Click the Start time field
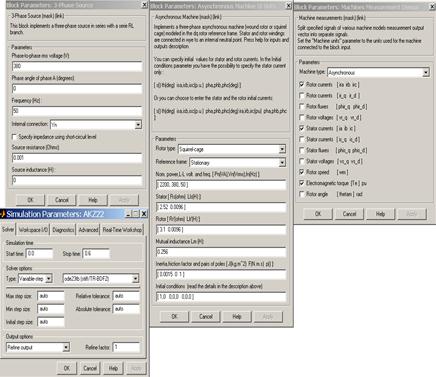 tap(39, 254)
